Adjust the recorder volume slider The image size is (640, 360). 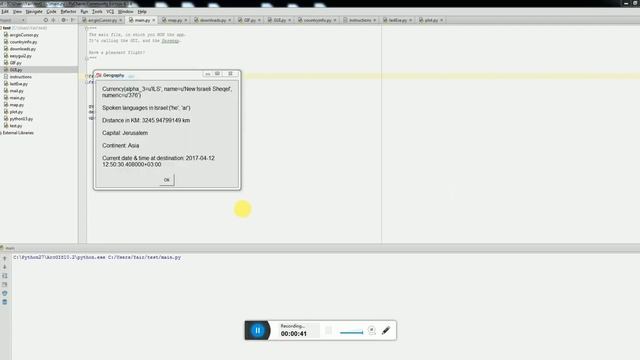[351, 332]
